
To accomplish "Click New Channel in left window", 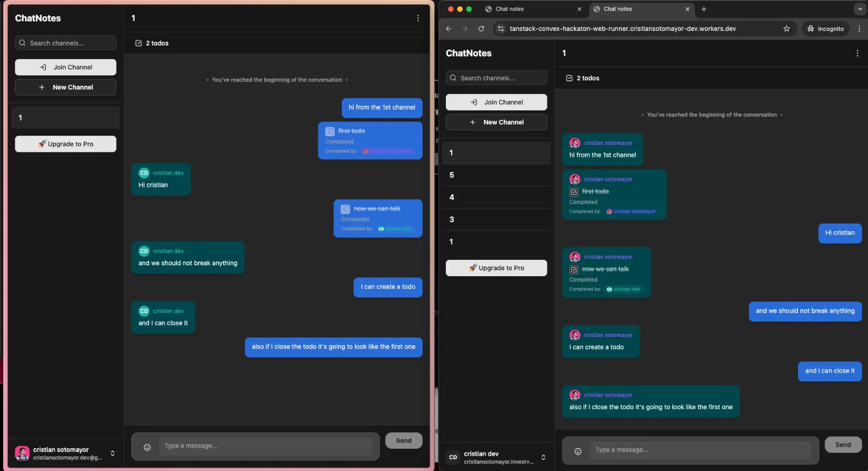I will click(66, 87).
